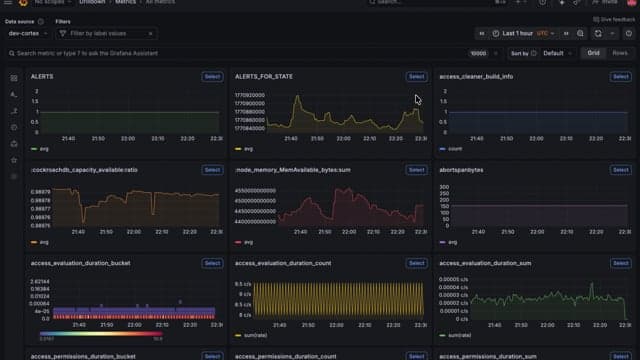Click the Give feedback link

614,19
